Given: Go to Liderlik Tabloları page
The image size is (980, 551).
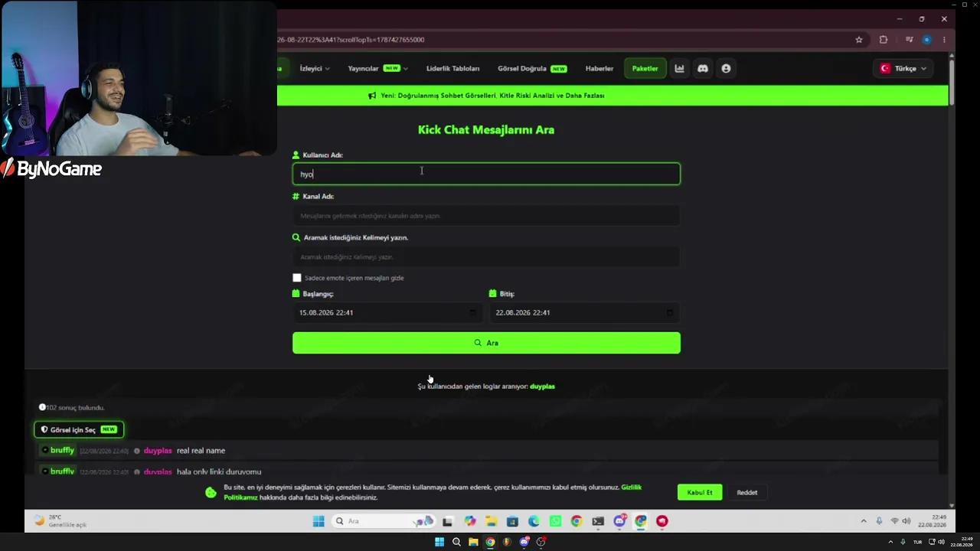Looking at the screenshot, I should [453, 69].
